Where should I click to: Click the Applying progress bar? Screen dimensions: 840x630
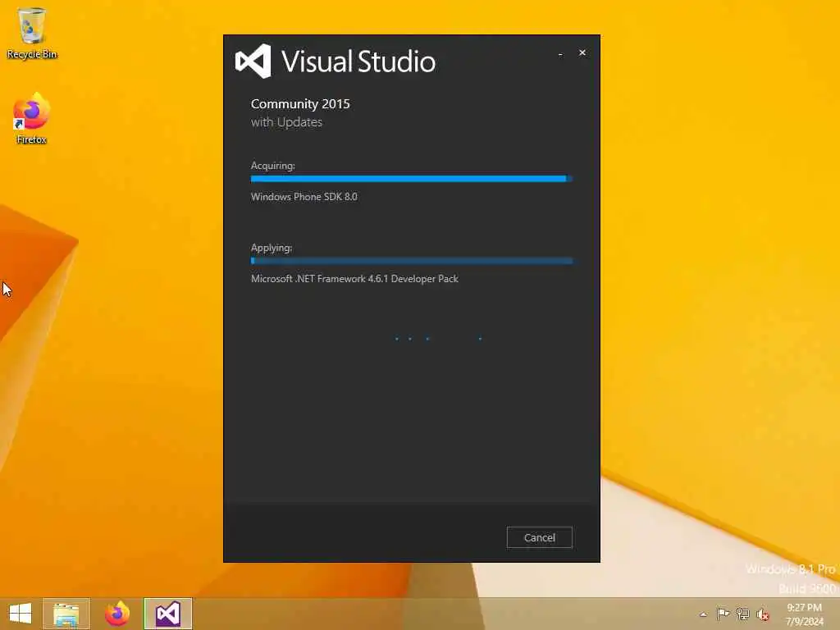pyautogui.click(x=412, y=261)
